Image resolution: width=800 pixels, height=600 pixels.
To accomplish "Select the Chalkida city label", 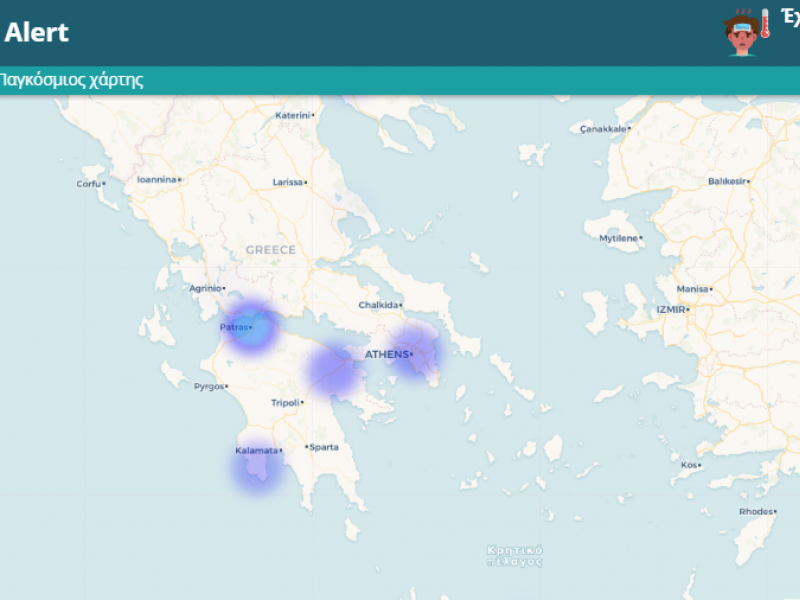I will (379, 305).
